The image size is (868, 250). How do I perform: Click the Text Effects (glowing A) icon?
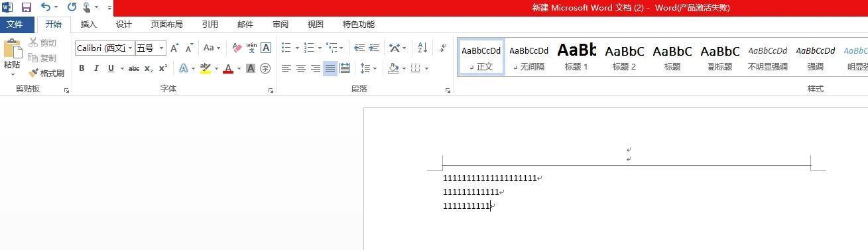point(184,68)
